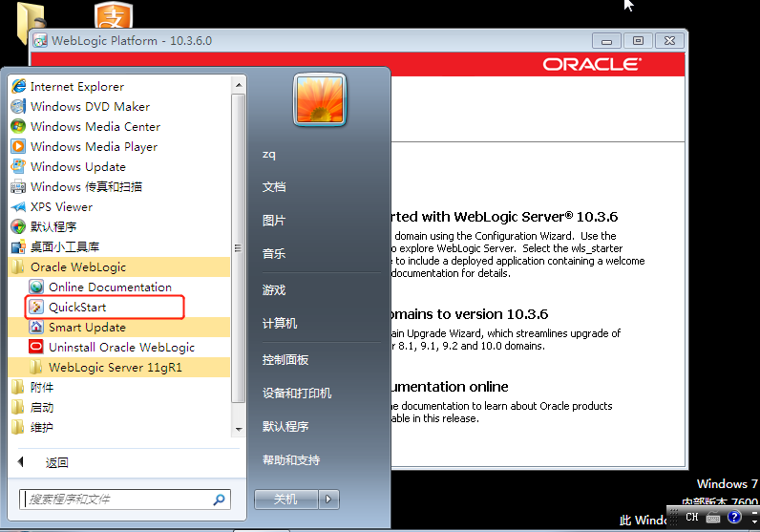Click Online Documentation globe icon
The image size is (760, 532).
pos(36,287)
